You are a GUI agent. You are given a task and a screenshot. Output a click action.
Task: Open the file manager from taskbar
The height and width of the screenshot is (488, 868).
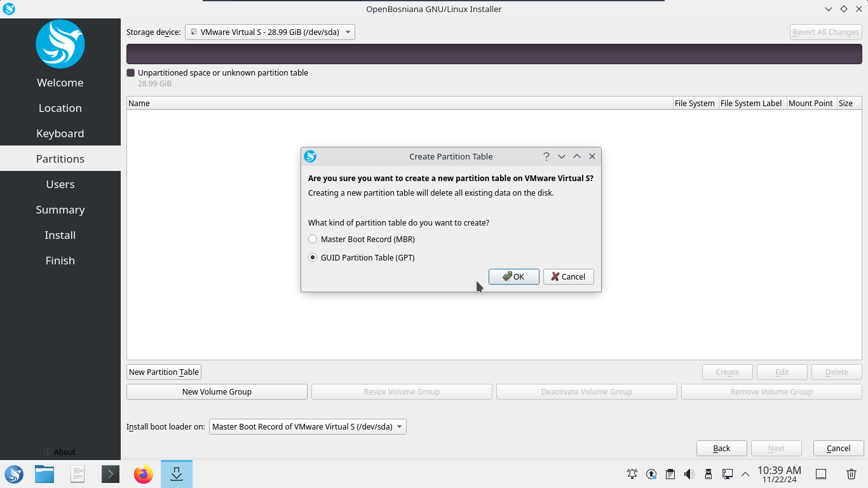pyautogui.click(x=44, y=474)
